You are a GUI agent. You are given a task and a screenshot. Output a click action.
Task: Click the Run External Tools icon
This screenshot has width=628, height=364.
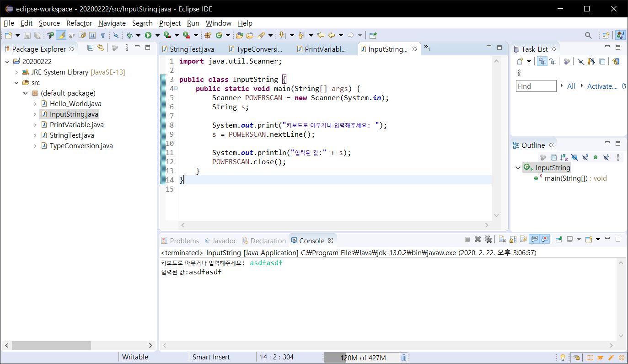[186, 35]
